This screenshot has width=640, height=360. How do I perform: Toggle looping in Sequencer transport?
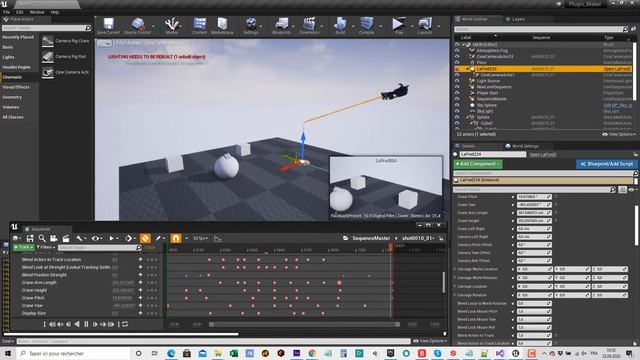[x=125, y=324]
